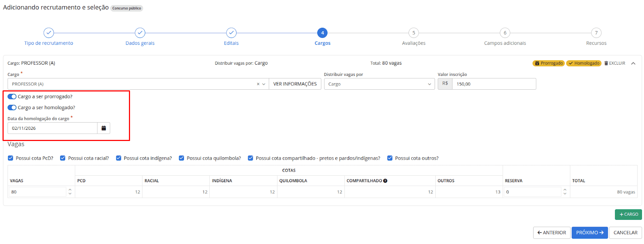Collapse the PROFESSOR (A) cargo panel
This screenshot has height=244, width=644.
633,63
